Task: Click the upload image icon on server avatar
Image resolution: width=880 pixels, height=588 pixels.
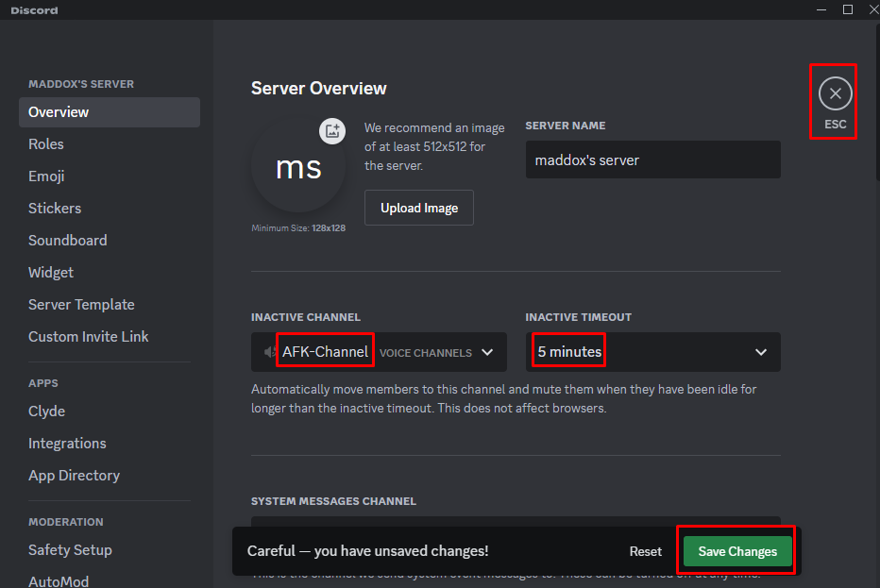Action: click(331, 131)
